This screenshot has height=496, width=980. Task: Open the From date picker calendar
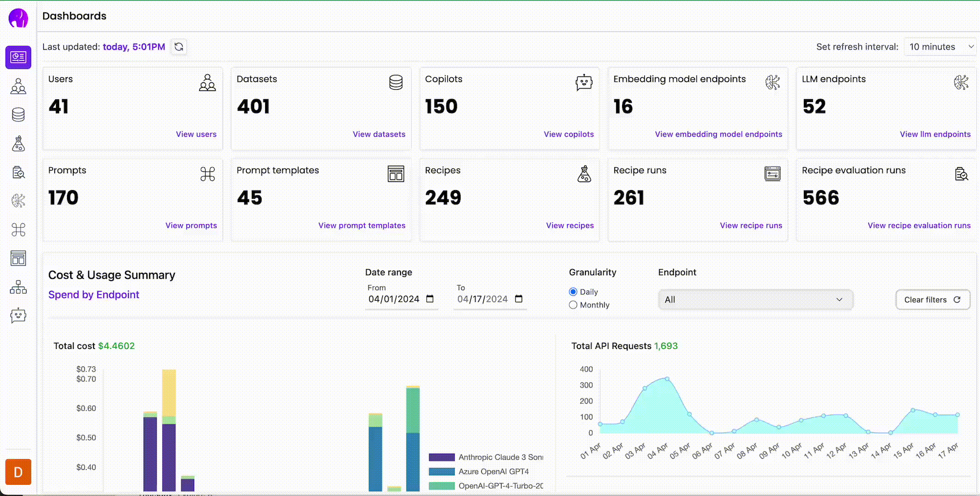(429, 299)
